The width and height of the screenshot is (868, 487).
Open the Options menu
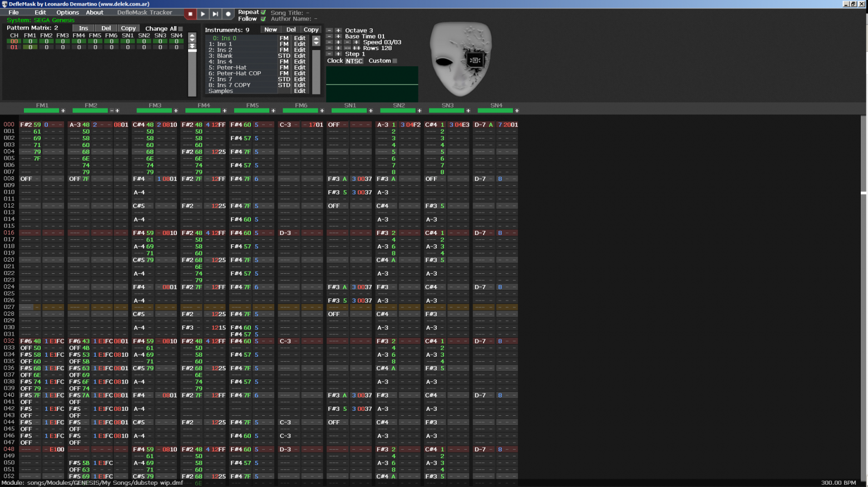pos(67,12)
